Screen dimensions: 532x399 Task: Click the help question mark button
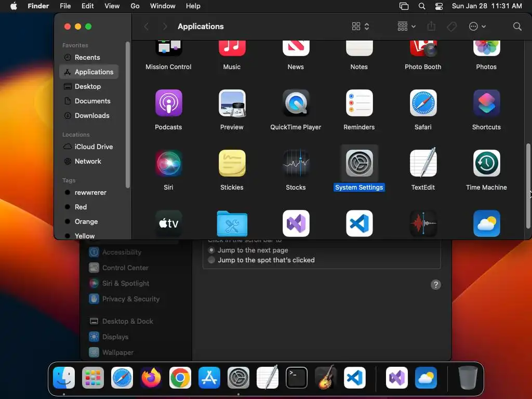point(436,285)
